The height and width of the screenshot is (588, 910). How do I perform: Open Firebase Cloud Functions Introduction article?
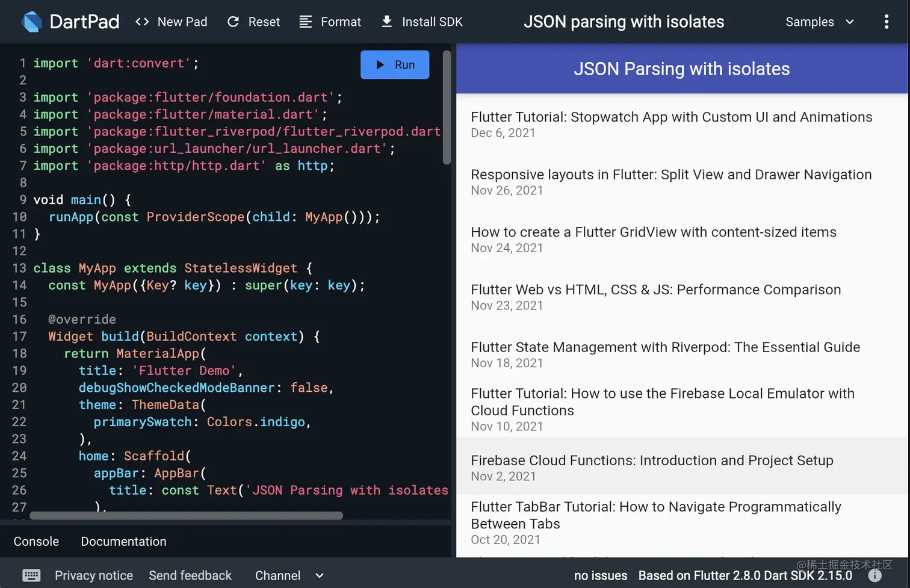coord(682,466)
